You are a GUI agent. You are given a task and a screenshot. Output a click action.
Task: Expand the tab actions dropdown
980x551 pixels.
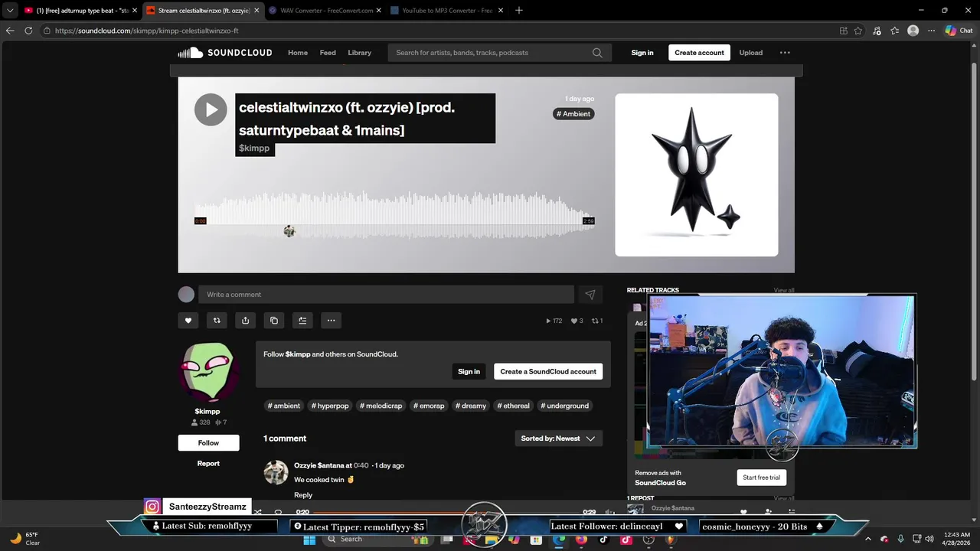pyautogui.click(x=10, y=11)
